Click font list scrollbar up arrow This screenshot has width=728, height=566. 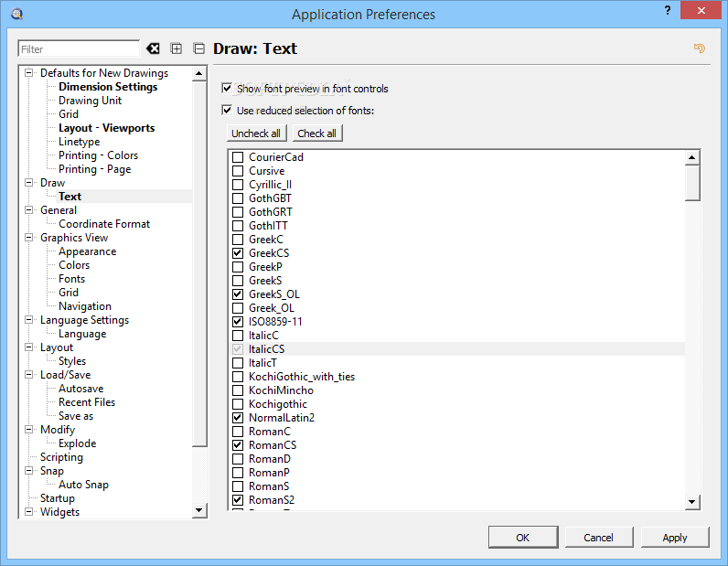coord(692,158)
